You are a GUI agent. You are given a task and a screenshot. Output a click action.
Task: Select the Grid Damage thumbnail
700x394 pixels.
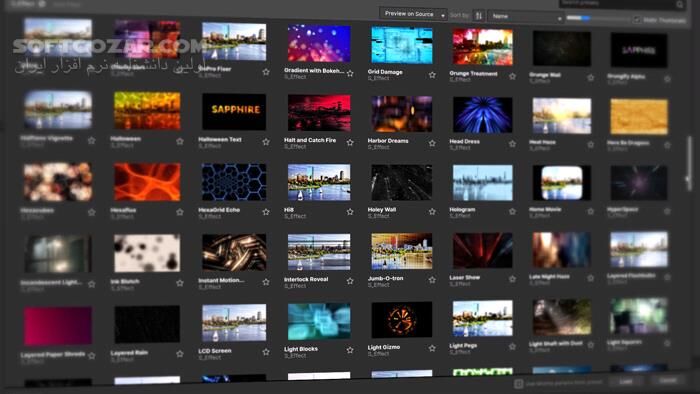pos(402,46)
